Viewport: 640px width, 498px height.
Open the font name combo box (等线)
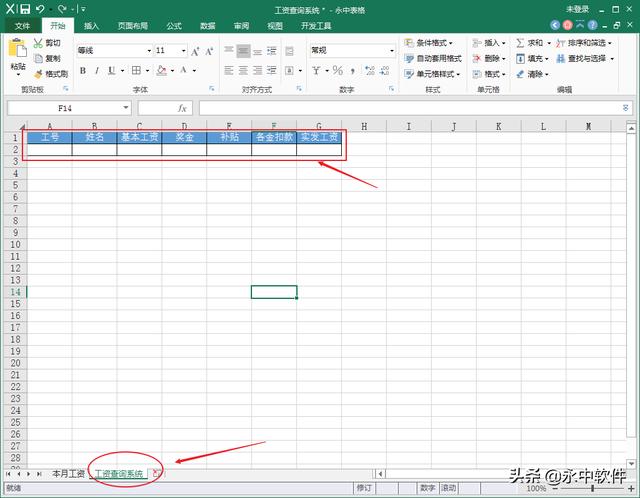point(114,51)
